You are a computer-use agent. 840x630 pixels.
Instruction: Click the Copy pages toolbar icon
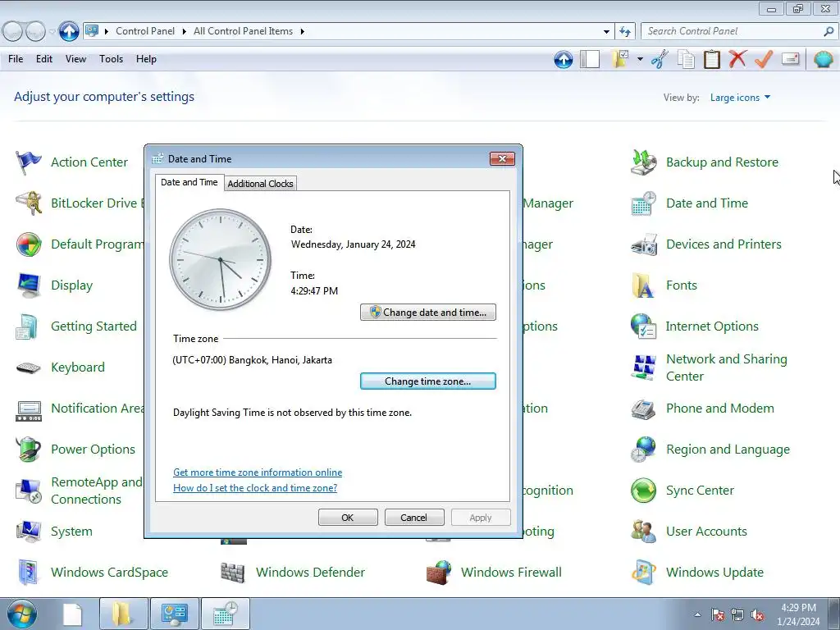coord(687,59)
